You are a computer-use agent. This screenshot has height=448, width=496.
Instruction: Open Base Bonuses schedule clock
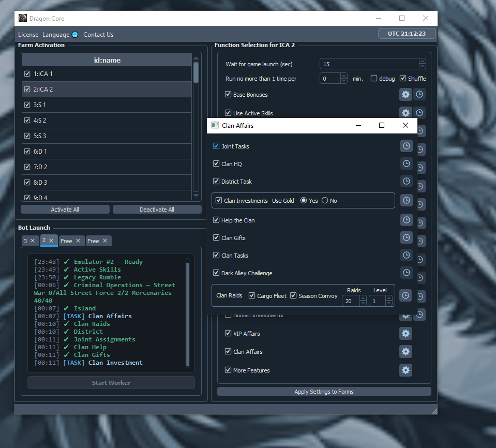[x=419, y=94]
